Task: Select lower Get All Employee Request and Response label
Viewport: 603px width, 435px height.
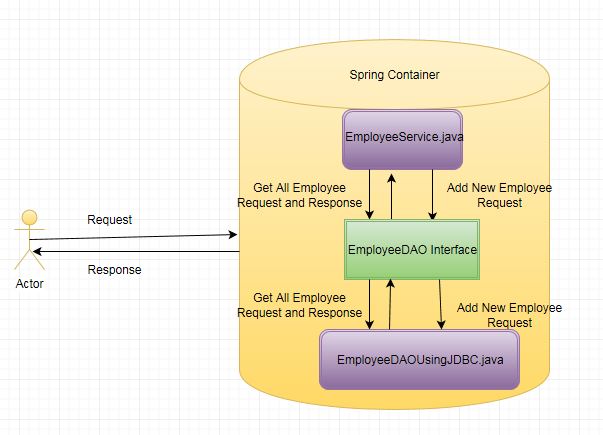Action: pyautogui.click(x=300, y=305)
